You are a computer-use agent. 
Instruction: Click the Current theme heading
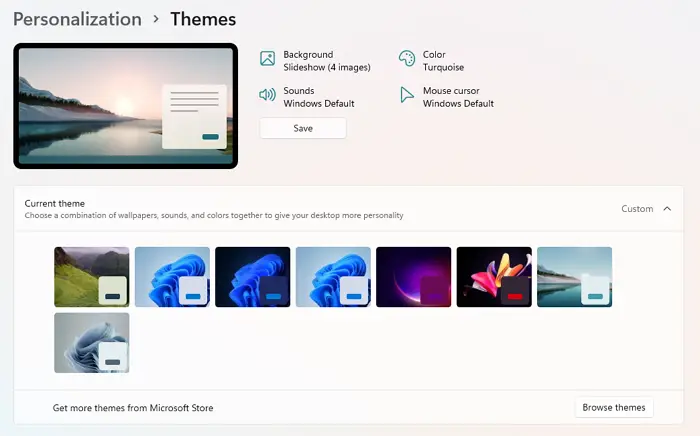(54, 203)
